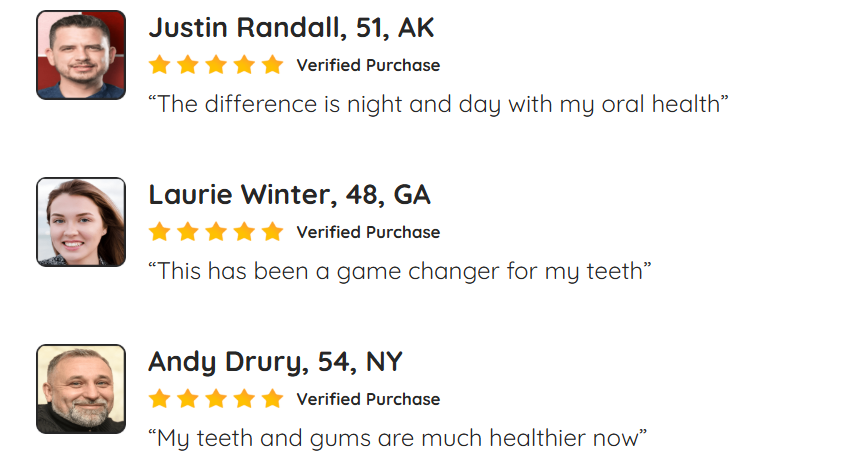Click Verified Purchase label under Andy Drury
Image resolution: width=852 pixels, height=476 pixels.
pyautogui.click(x=368, y=400)
